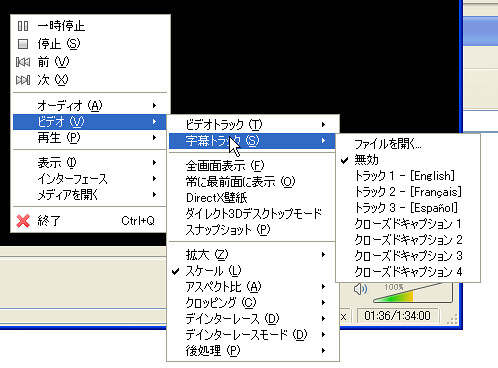Screen dimensions: 498x368
Task: Click the previous-track icon beside 前
Action: 23,62
